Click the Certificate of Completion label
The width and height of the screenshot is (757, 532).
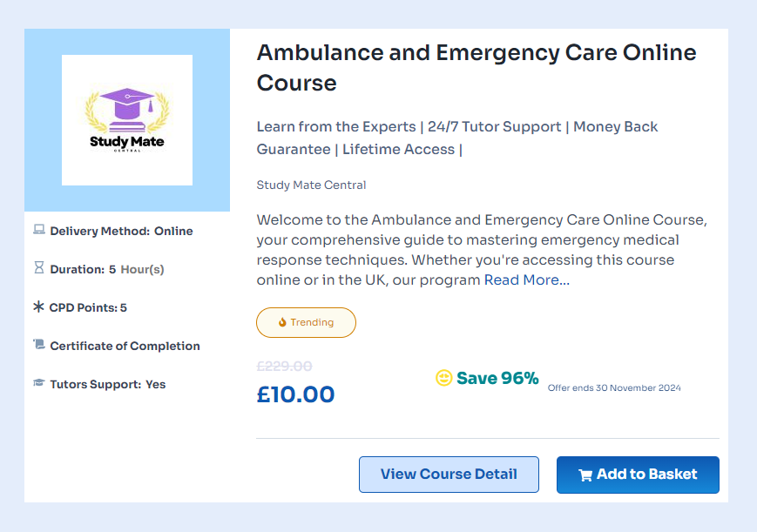125,346
